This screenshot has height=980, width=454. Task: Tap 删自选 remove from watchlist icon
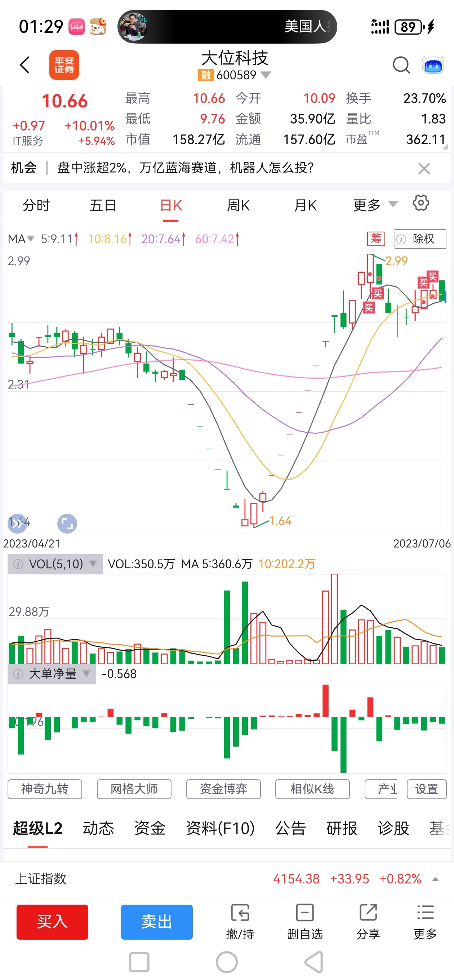[x=305, y=921]
